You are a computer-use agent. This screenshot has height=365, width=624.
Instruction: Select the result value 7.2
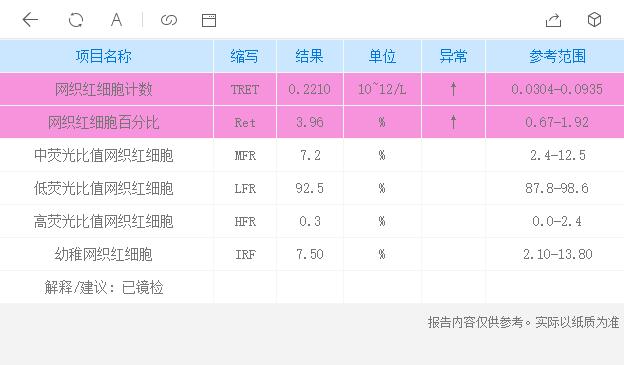tap(310, 155)
